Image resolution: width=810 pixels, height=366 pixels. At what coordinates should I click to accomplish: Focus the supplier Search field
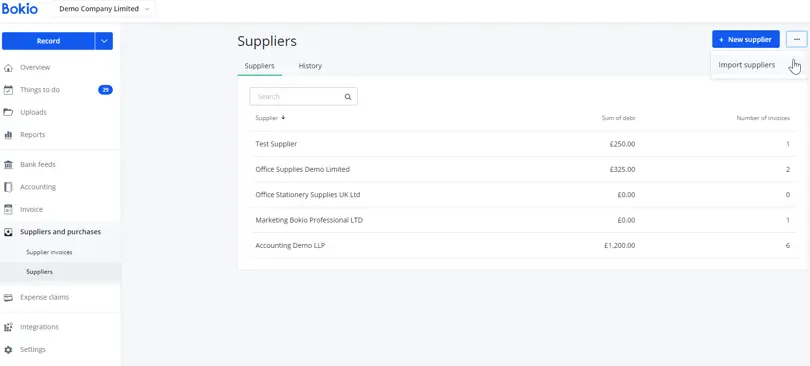(303, 97)
